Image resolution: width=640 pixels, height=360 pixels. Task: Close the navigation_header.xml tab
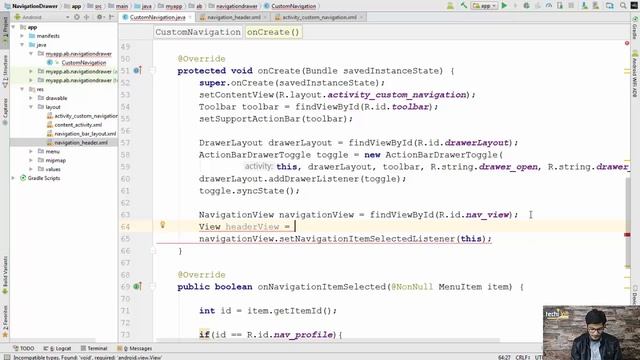(265, 17)
